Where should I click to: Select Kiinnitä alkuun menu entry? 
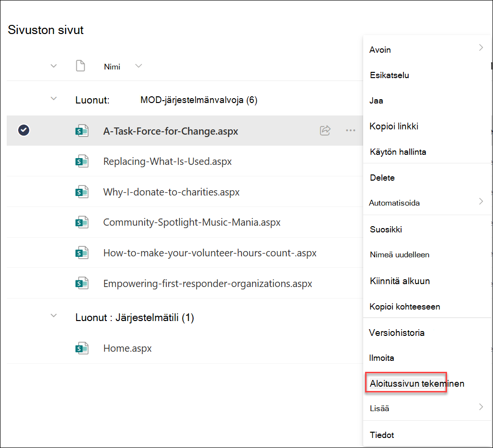click(x=400, y=281)
